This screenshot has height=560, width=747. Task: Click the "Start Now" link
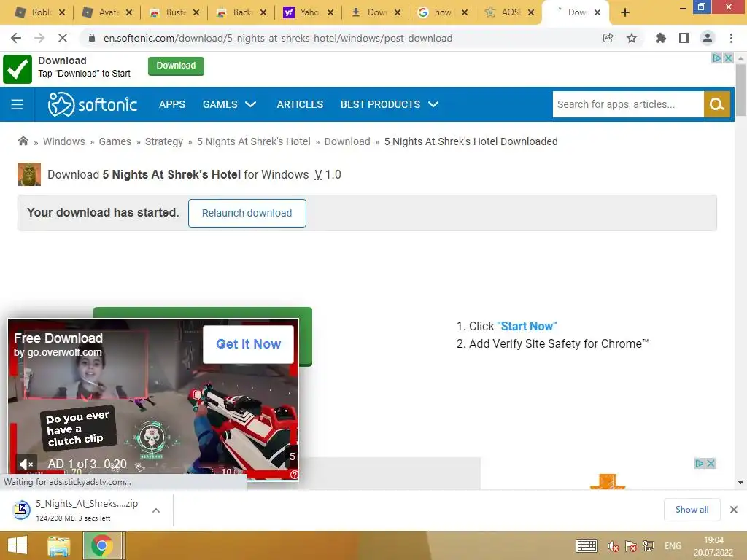point(527,326)
